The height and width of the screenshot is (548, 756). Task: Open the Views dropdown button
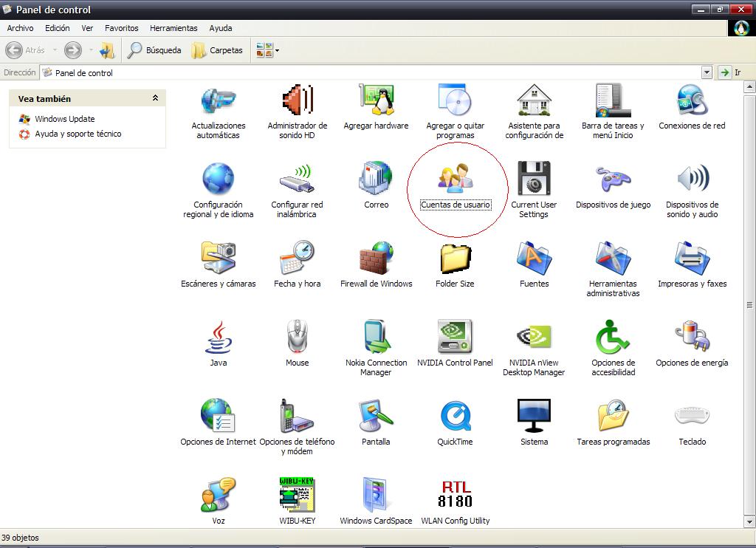pos(267,49)
